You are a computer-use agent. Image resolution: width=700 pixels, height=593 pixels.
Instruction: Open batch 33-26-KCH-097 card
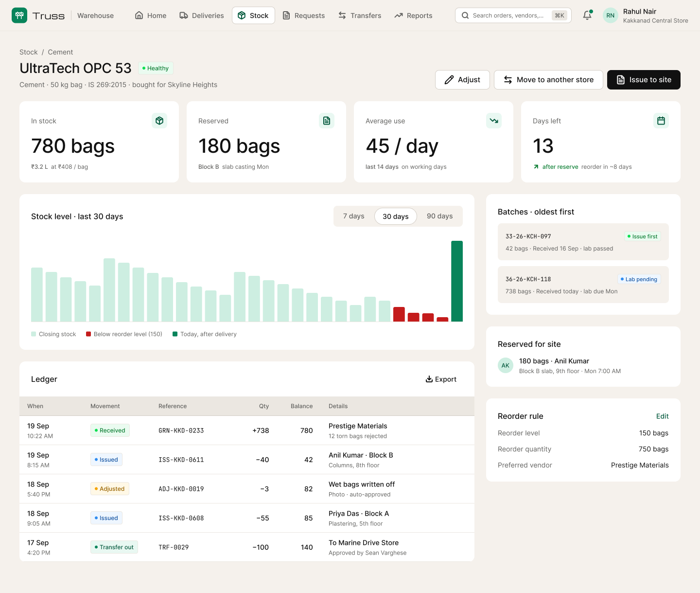point(583,242)
